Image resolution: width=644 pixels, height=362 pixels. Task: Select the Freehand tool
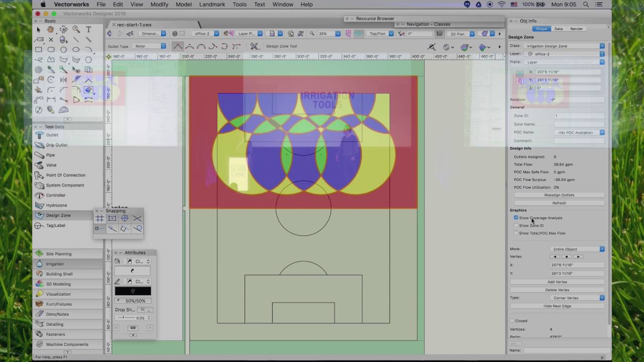click(x=39, y=60)
